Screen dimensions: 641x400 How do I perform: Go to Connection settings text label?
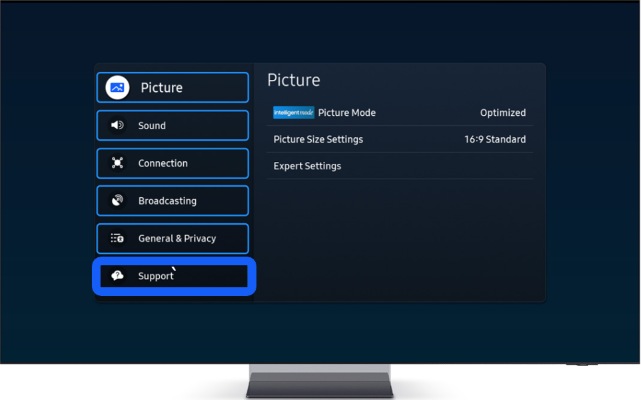[162, 163]
